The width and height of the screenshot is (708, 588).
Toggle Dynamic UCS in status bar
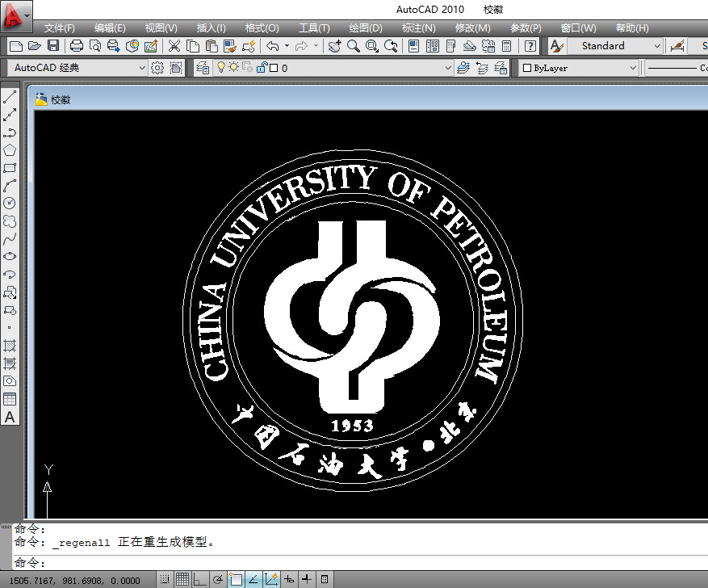click(271, 579)
